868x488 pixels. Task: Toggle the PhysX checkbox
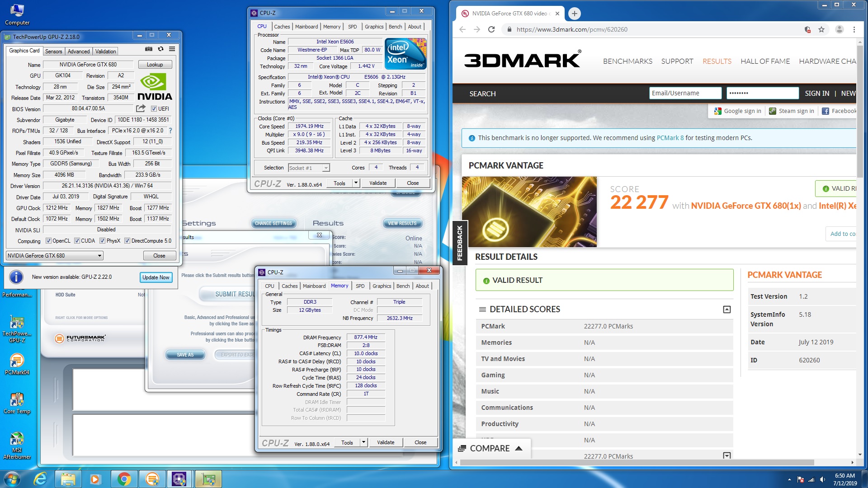point(102,241)
